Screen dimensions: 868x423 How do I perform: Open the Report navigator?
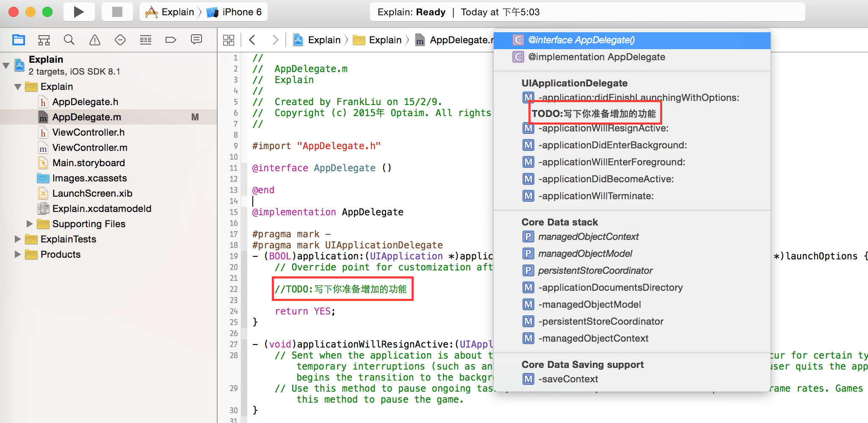coord(196,40)
